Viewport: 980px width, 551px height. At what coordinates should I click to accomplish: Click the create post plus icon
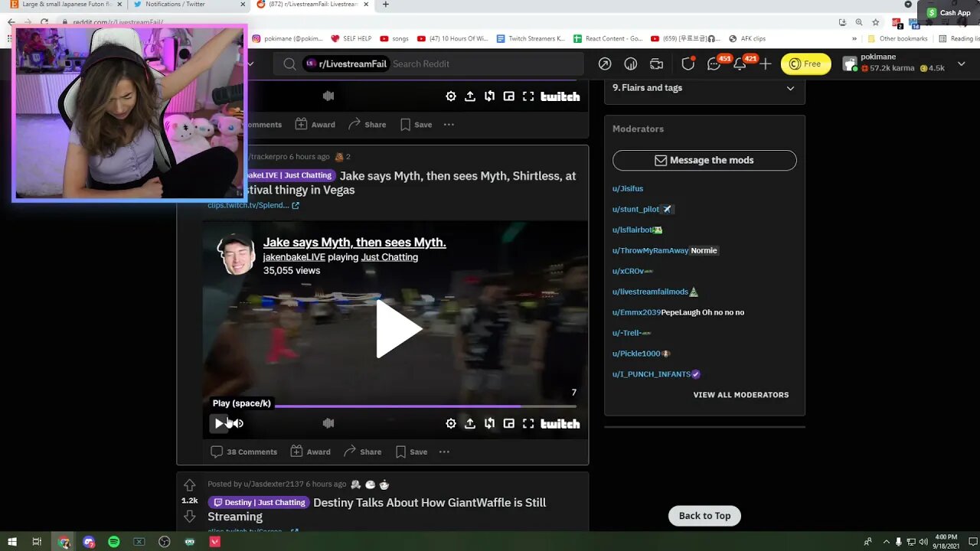click(x=766, y=64)
